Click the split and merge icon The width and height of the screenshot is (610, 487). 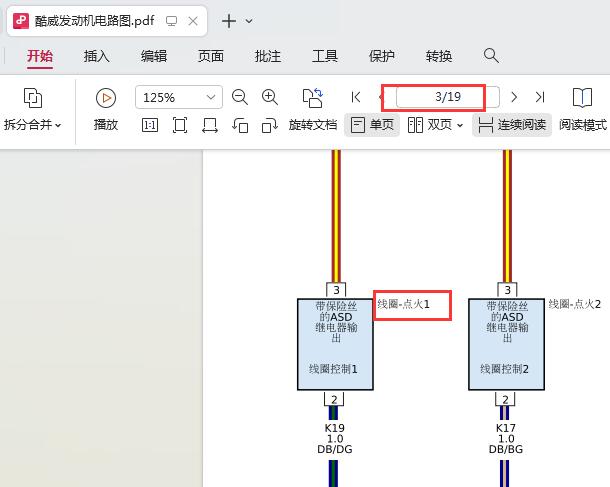pyautogui.click(x=33, y=98)
